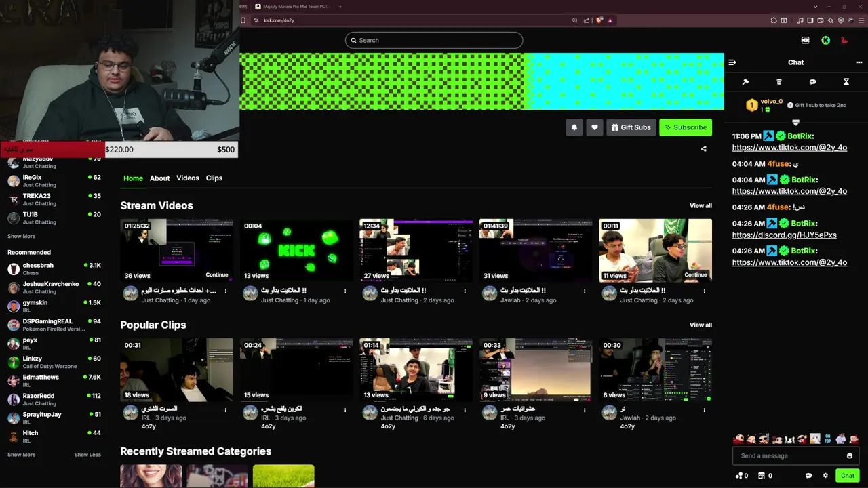The image size is (868, 488).
Task: View all Popular Clips
Action: [701, 325]
